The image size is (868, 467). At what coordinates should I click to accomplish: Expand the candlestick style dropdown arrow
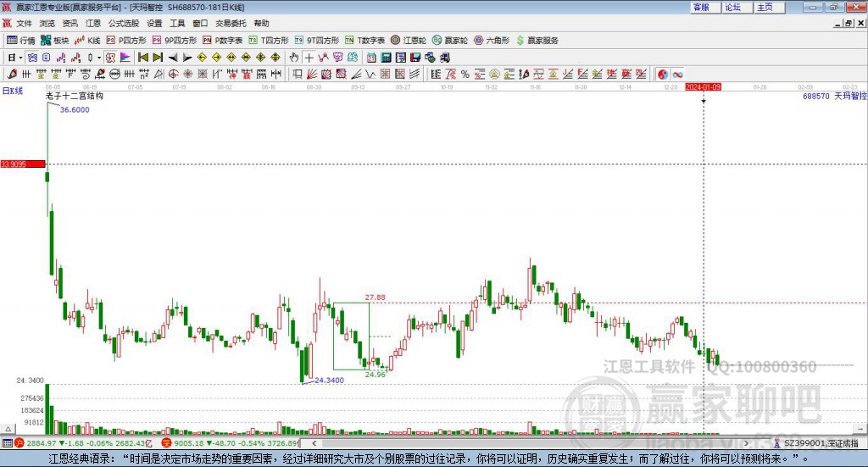click(x=99, y=58)
